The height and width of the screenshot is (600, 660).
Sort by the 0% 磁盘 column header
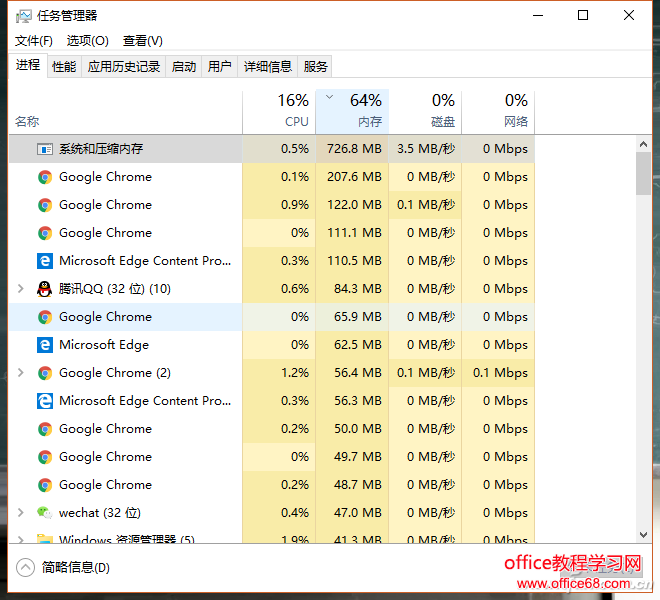pyautogui.click(x=425, y=112)
